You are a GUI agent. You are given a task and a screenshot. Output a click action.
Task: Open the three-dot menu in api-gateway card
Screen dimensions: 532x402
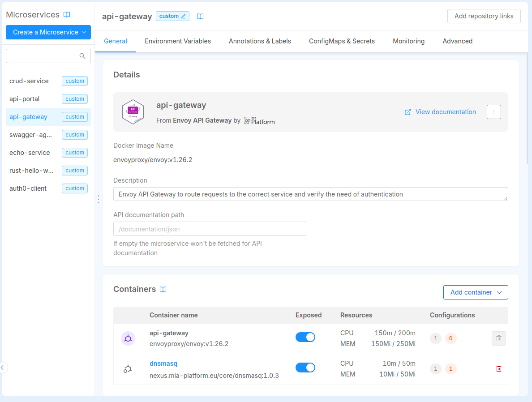(x=493, y=112)
